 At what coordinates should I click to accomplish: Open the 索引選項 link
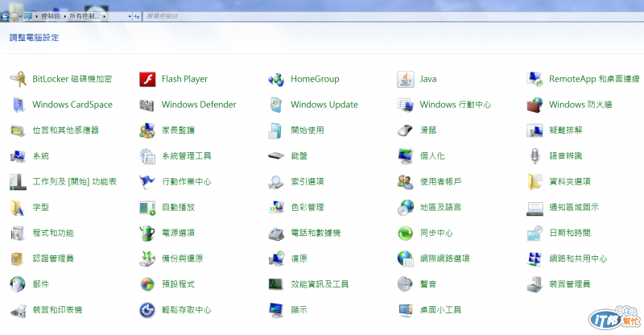click(x=308, y=181)
